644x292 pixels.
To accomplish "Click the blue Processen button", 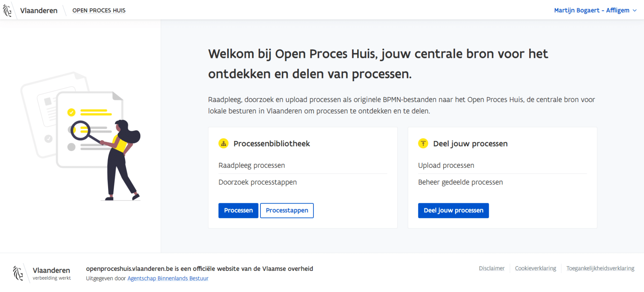I will [x=238, y=210].
